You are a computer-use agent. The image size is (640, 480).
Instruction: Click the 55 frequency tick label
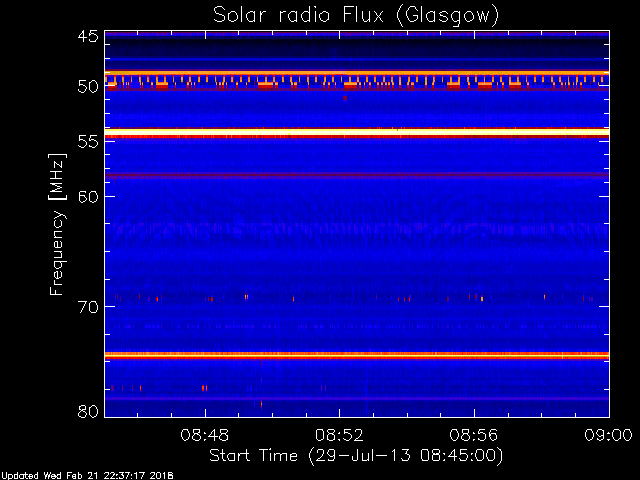coord(88,142)
